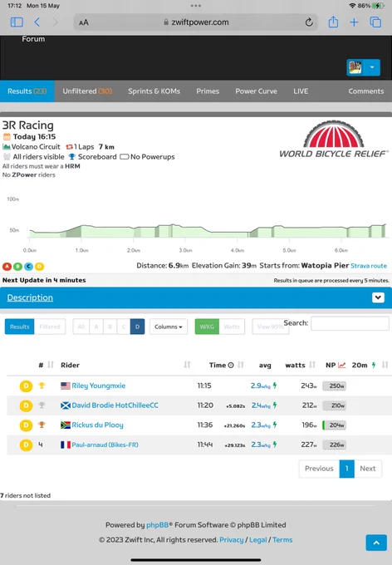
Task: Select the yellow D category badge under profile
Action: (x=39, y=267)
